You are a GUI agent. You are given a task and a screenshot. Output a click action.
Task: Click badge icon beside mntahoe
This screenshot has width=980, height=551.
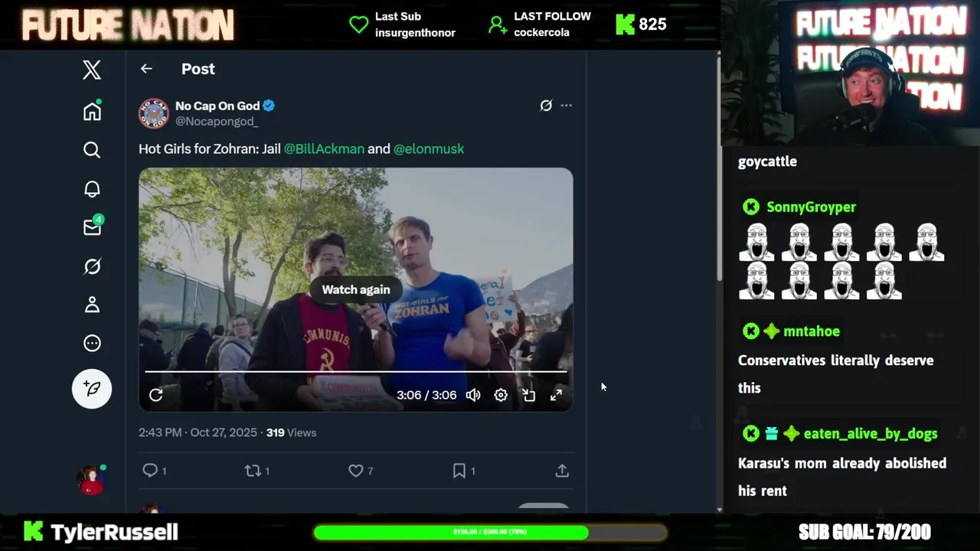tap(771, 331)
